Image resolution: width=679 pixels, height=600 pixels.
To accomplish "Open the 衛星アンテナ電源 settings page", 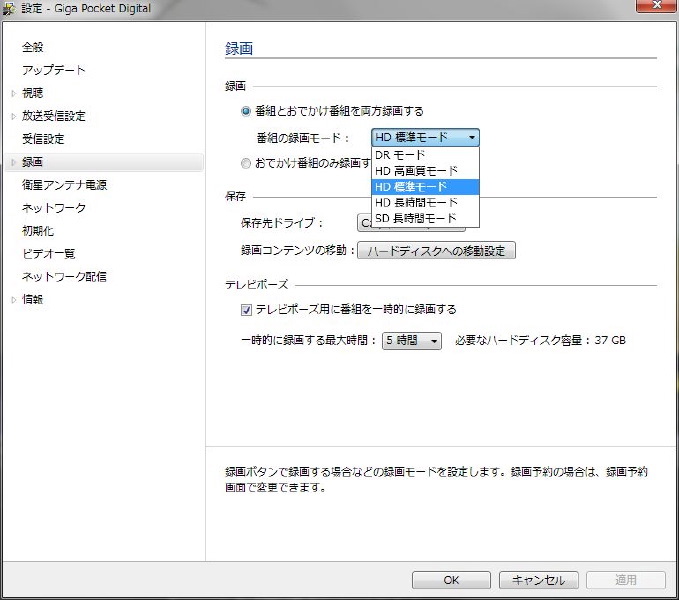I will [x=65, y=185].
